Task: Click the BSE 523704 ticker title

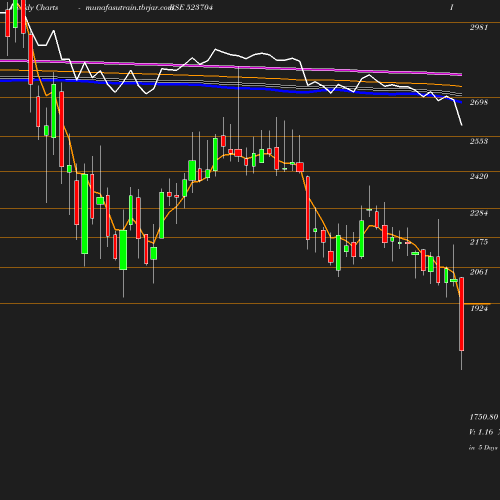Action: [191, 7]
